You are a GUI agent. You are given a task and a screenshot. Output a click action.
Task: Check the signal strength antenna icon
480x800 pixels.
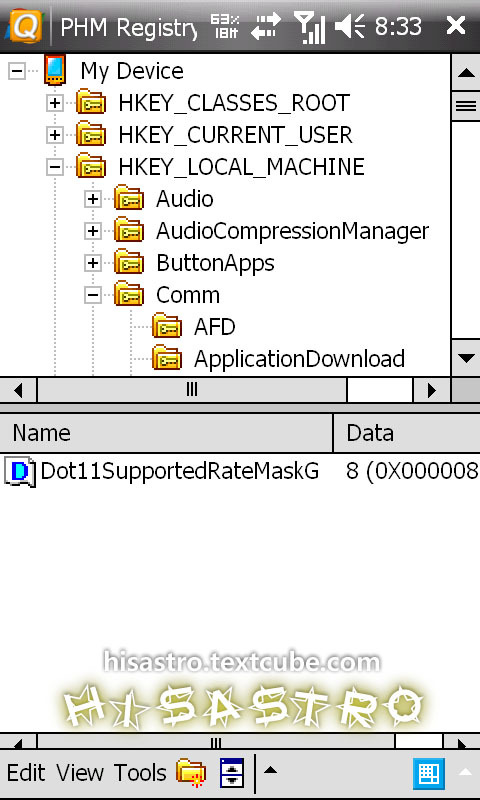tap(309, 28)
